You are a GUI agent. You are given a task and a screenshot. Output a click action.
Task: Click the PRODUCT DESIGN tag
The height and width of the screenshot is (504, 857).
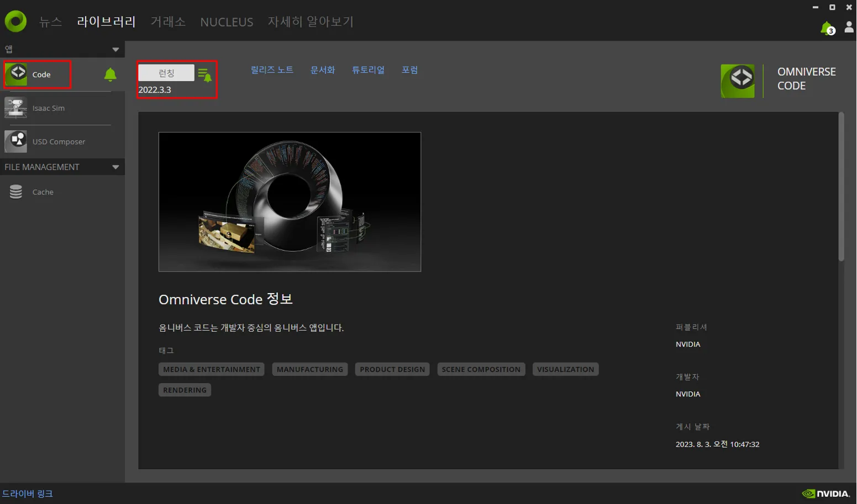[x=392, y=369]
